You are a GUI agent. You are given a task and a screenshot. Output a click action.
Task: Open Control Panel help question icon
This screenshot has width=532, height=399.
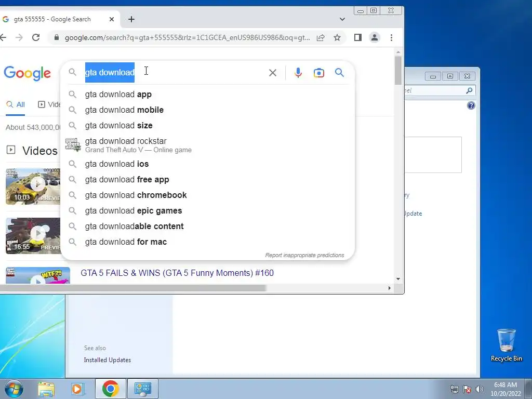[471, 105]
